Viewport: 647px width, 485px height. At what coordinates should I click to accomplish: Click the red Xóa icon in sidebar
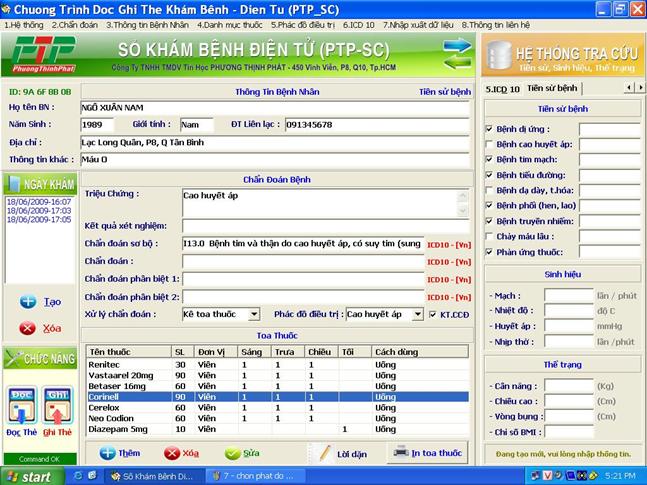point(28,328)
